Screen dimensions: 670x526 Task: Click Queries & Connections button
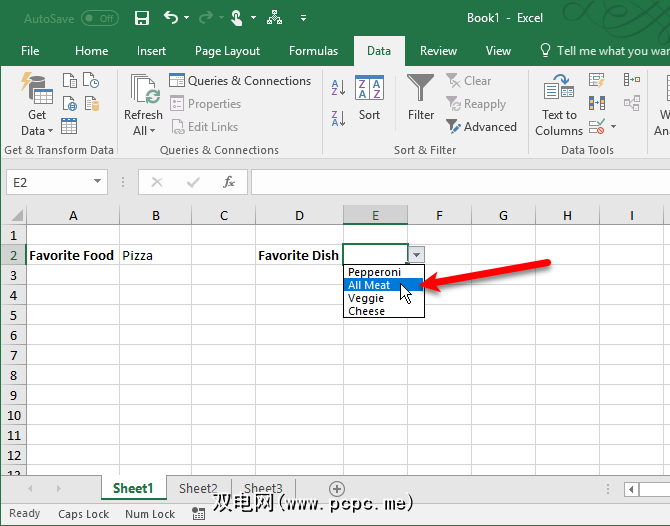coord(240,81)
